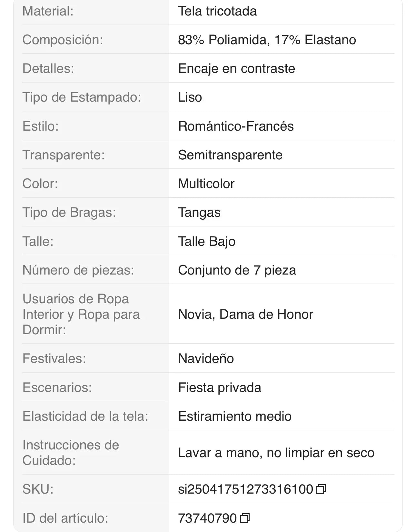
Task: Click the Lavar a mano care instruction
Action: 276,453
